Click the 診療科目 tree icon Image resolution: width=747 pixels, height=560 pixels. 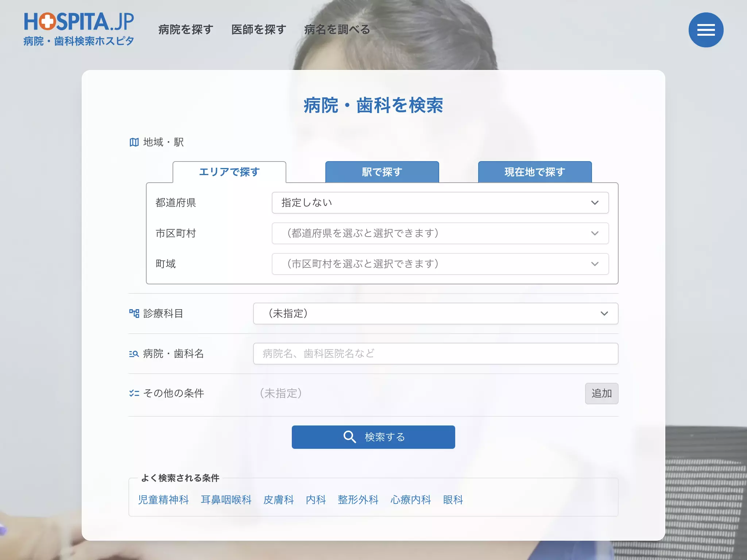134,314
